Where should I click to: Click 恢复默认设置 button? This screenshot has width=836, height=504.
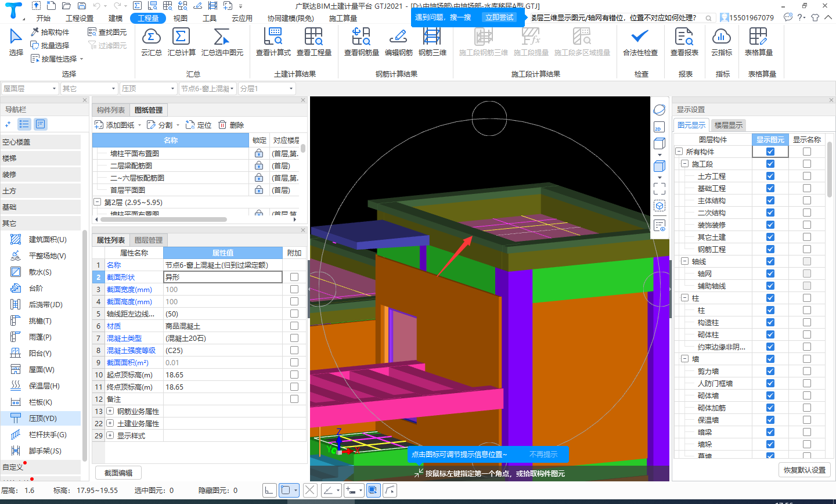(804, 470)
